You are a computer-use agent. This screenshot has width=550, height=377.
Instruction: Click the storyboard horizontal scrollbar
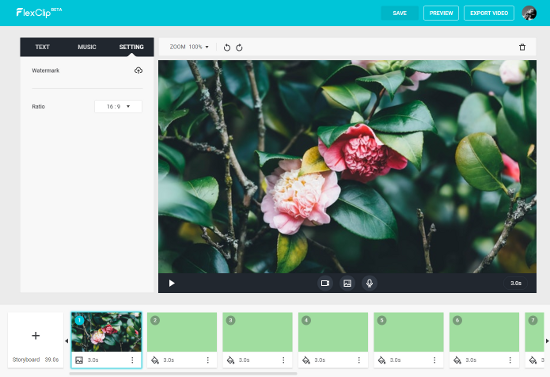183,373
